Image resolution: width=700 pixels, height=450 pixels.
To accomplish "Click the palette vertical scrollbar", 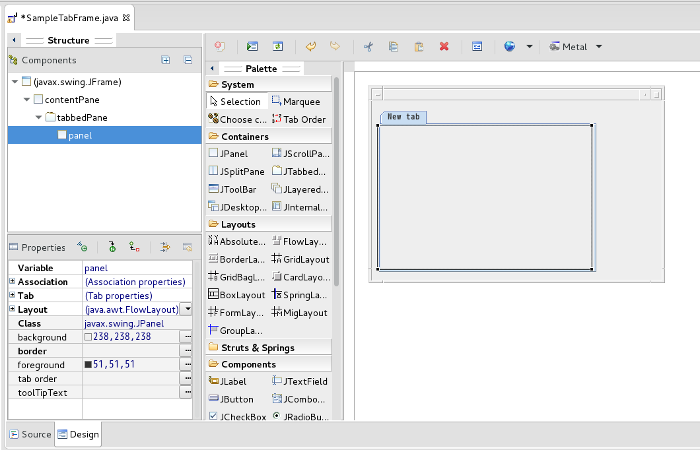I will coord(336,181).
